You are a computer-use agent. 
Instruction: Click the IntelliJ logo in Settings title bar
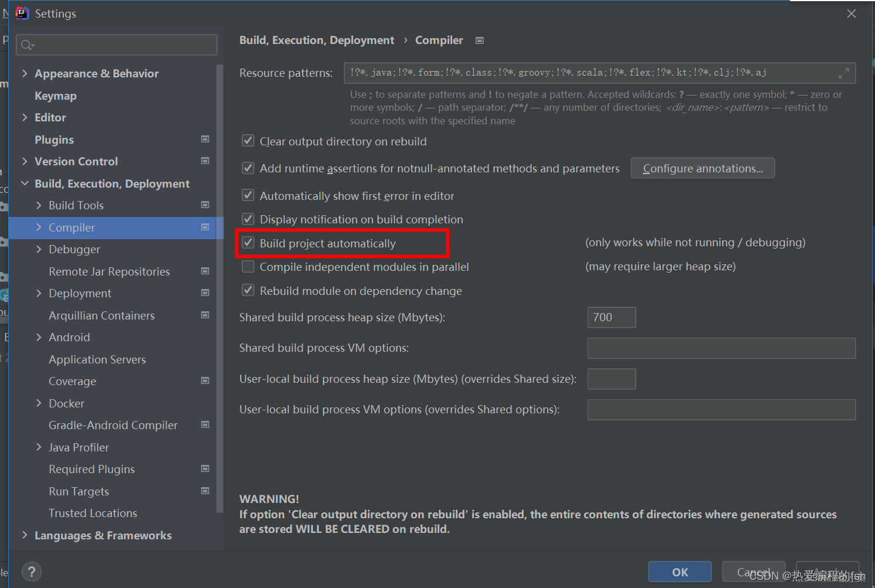pos(22,13)
